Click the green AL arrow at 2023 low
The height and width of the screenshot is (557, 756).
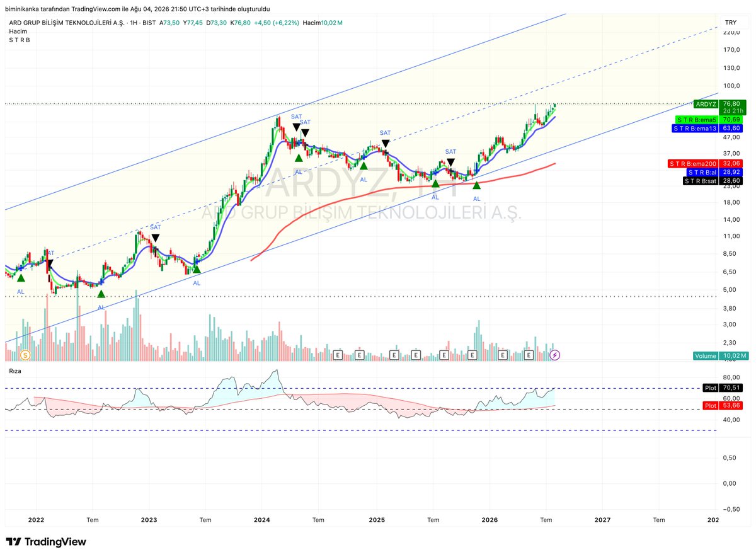197,269
